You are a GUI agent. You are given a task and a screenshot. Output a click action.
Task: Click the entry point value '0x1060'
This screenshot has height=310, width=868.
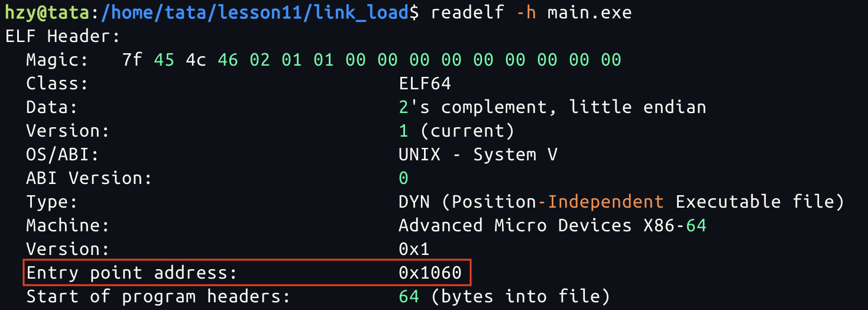(430, 273)
